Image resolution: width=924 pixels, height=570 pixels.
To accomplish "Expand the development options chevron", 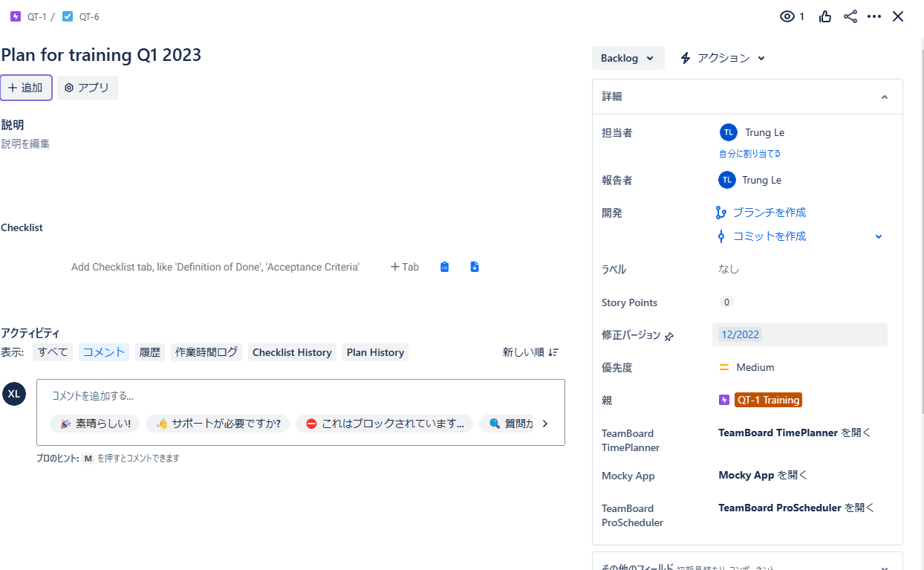I will 879,236.
